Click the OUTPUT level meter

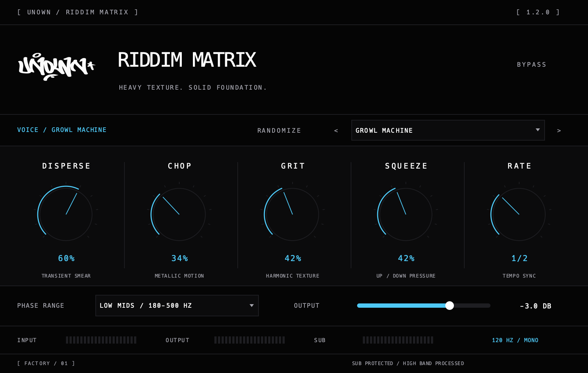250,340
